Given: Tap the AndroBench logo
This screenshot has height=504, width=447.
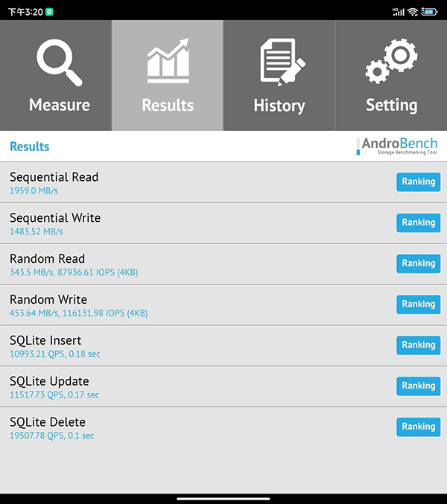Looking at the screenshot, I should tap(397, 146).
